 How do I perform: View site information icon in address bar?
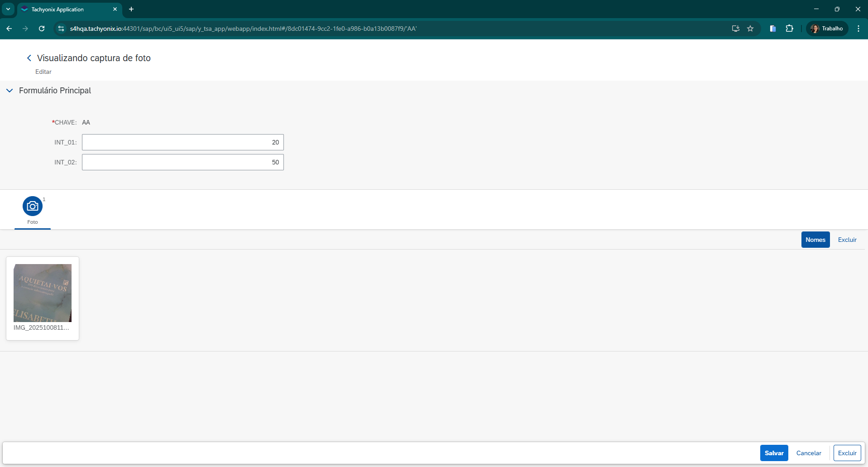coord(61,29)
